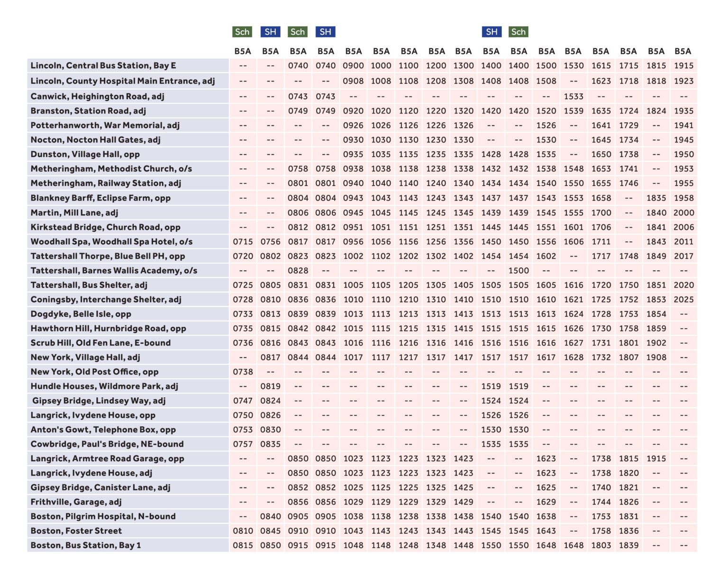Select the Boston, Bus Station, Bay 1 stop

[86, 545]
